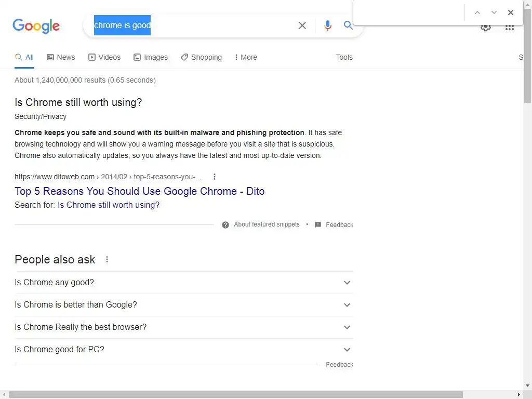This screenshot has width=532, height=399.
Task: Close the find bar
Action: pos(510,12)
